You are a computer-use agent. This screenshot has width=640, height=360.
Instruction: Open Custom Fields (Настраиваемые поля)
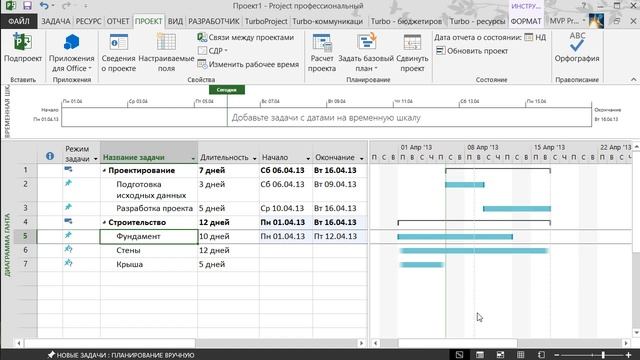pos(166,52)
